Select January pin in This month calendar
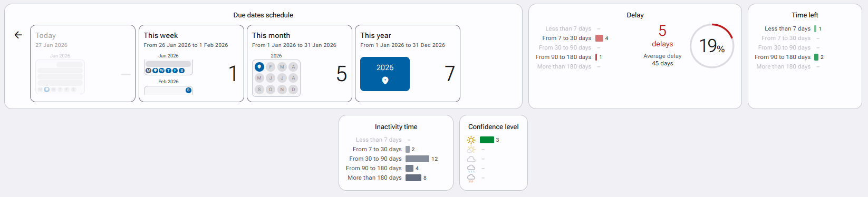The width and height of the screenshot is (868, 197). (259, 67)
